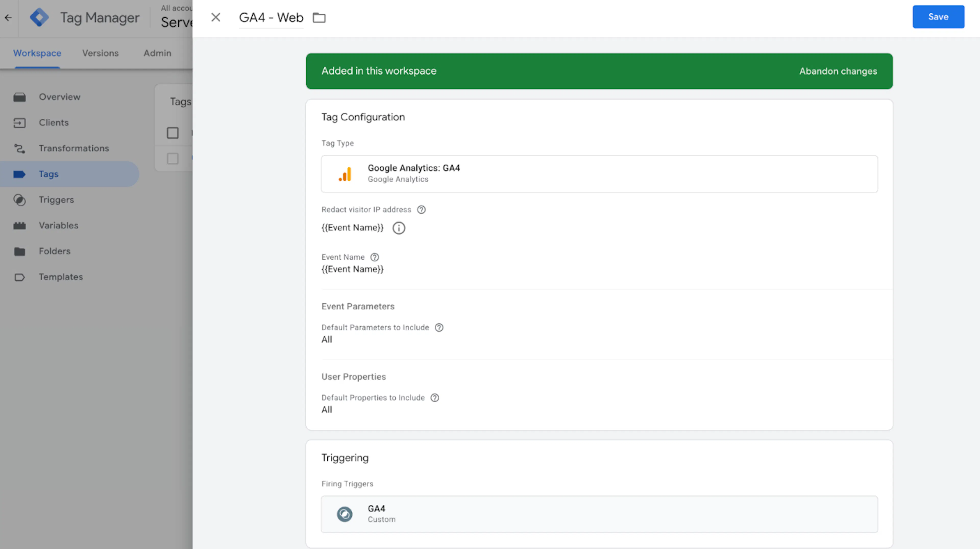This screenshot has height=549, width=980.
Task: Save the GA4 - Web tag
Action: pos(938,17)
